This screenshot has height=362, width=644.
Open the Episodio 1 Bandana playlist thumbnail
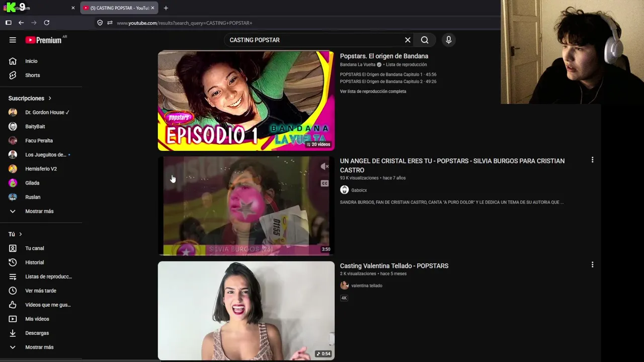point(246,101)
